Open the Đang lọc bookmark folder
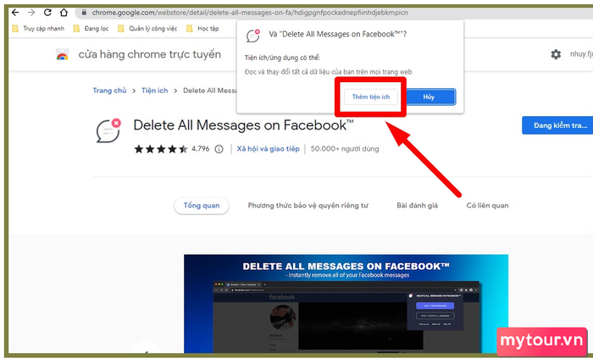The height and width of the screenshot is (364, 593). (x=90, y=28)
